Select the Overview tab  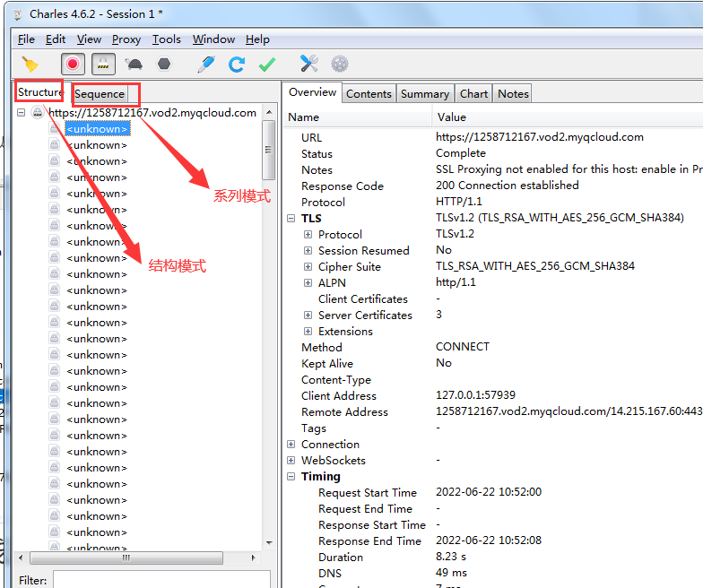click(x=312, y=92)
